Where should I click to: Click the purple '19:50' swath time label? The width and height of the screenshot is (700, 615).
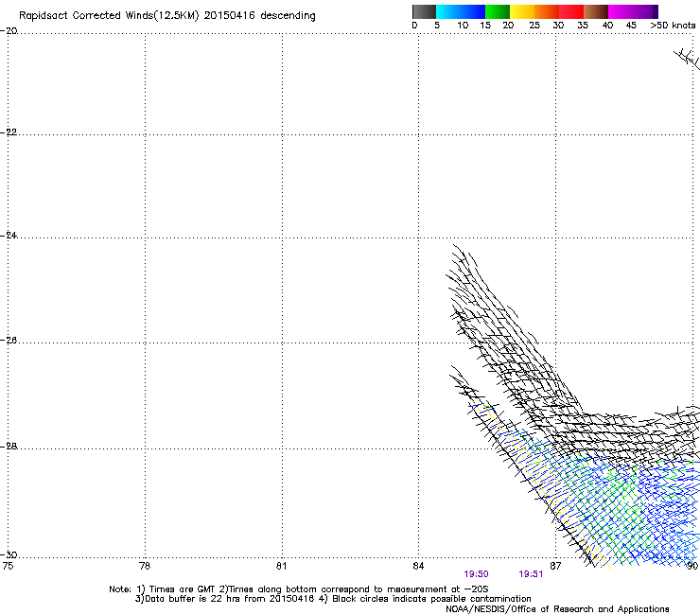pyautogui.click(x=476, y=574)
